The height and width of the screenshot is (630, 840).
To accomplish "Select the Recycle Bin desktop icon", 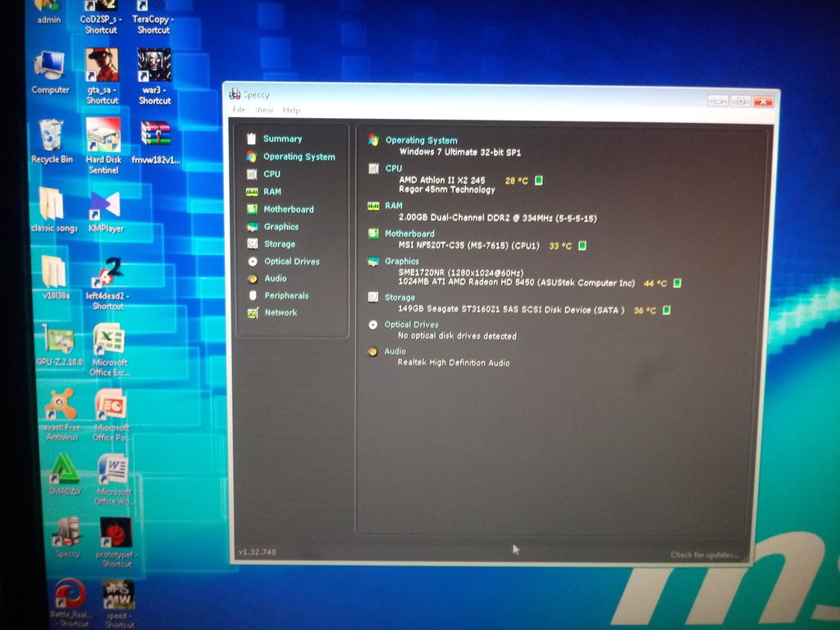I will 52,142.
